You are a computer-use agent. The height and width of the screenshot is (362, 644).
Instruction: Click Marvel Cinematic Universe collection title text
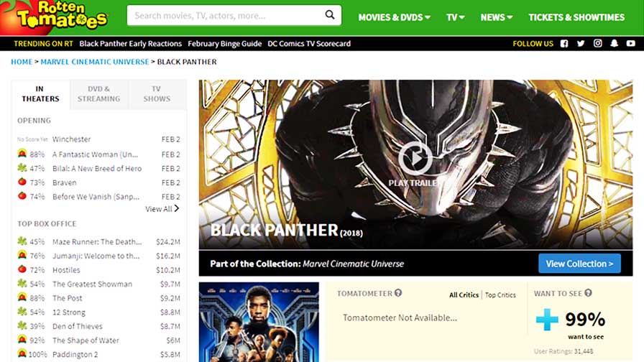point(353,264)
